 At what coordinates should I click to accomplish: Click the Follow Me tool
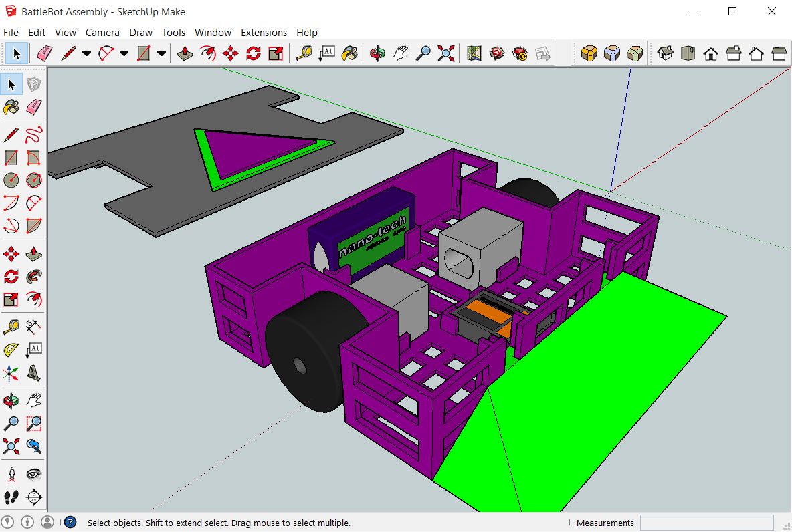(33, 276)
